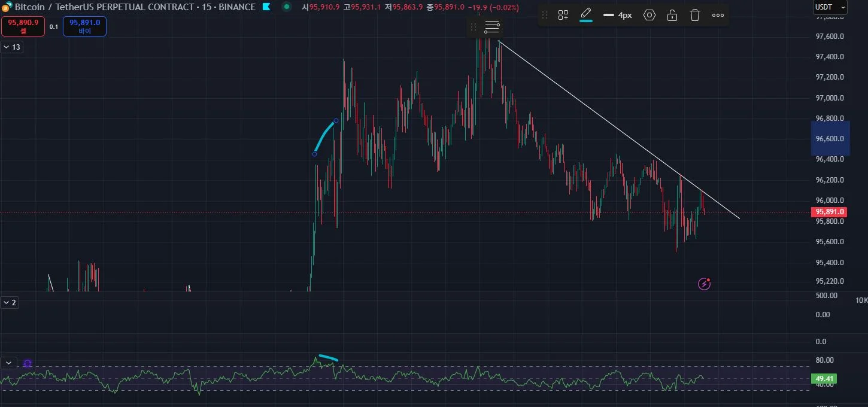
Task: Click the Bitcoin symbol logo icon
Action: click(7, 7)
